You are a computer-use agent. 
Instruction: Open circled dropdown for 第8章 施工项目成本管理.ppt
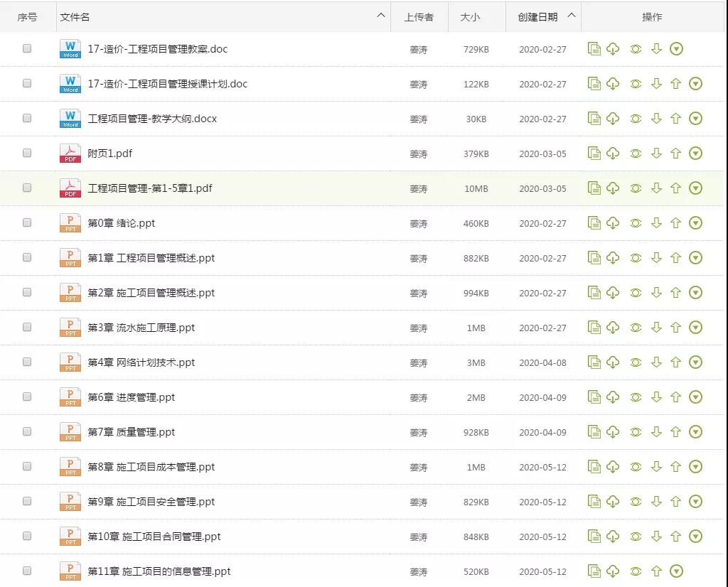(x=695, y=467)
